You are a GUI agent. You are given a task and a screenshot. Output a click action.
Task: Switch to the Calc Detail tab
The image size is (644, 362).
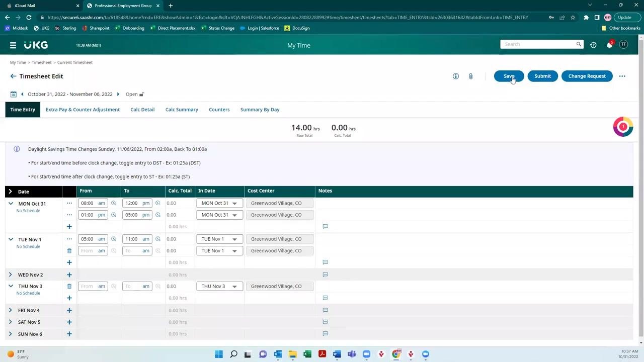[x=142, y=110]
